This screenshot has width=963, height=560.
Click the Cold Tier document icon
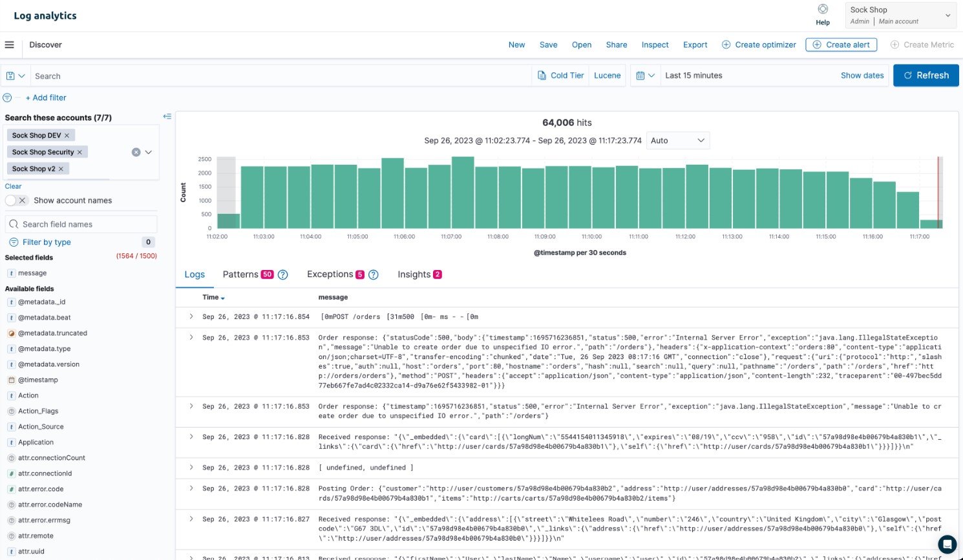click(x=542, y=76)
